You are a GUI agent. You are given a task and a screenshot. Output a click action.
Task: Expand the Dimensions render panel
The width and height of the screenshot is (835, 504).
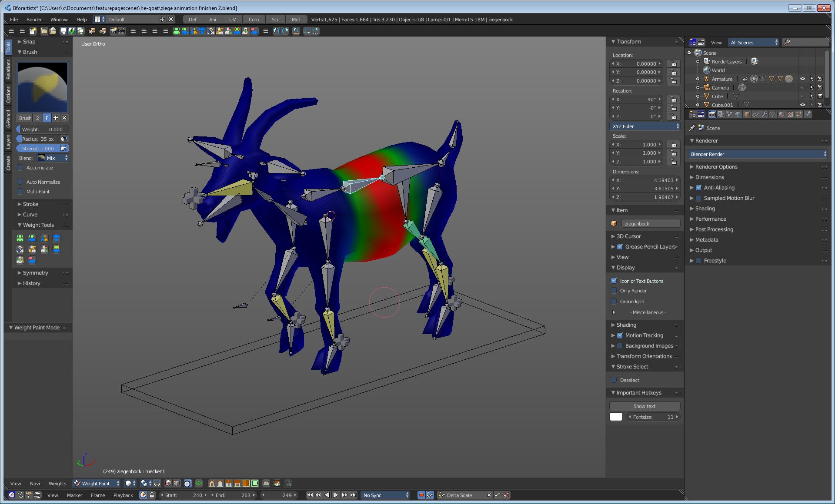[x=709, y=177]
